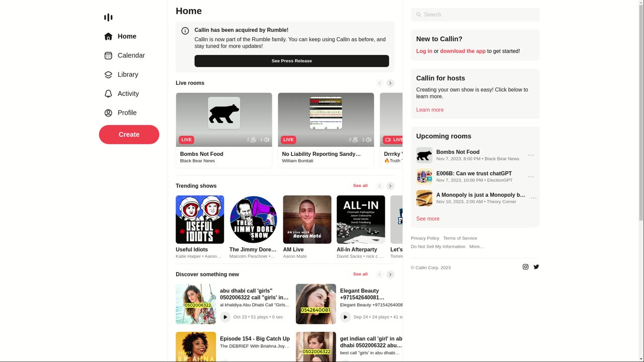Click See more under Upcoming rooms
This screenshot has height=362, width=644.
tap(428, 219)
